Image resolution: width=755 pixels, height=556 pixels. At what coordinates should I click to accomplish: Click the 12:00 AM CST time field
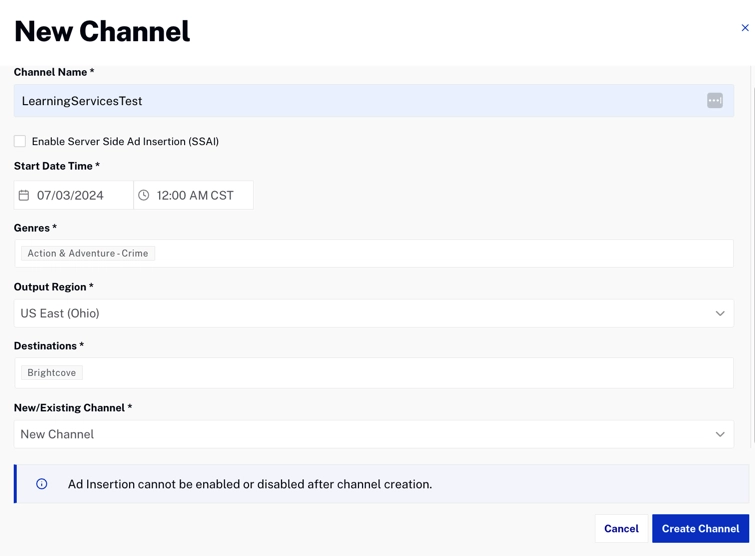[x=200, y=195]
